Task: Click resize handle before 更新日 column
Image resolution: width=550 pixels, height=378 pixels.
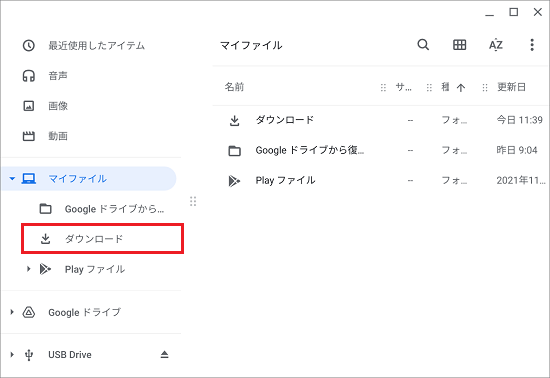Action: coord(485,87)
